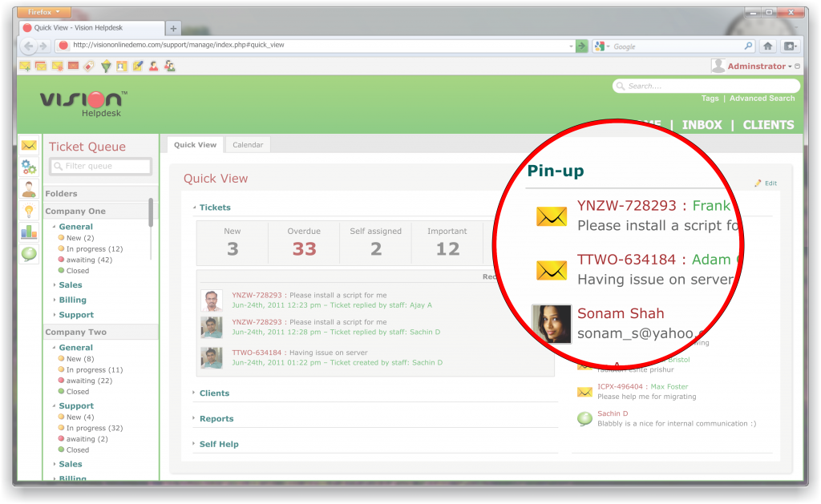Screen dimensions: 821x504
Task: Open the green chat bubble sidebar icon
Action: (29, 254)
